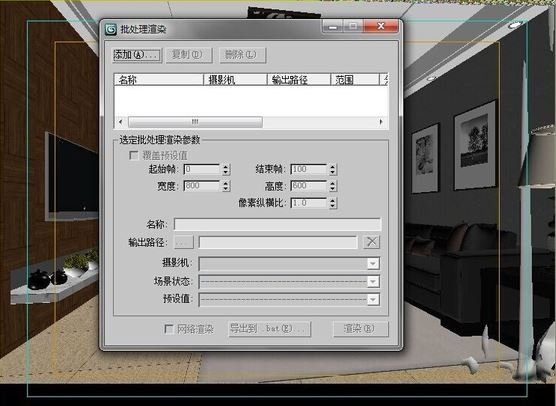The image size is (556, 406).
Task: Open the 场景状态 dropdown
Action: [x=289, y=282]
